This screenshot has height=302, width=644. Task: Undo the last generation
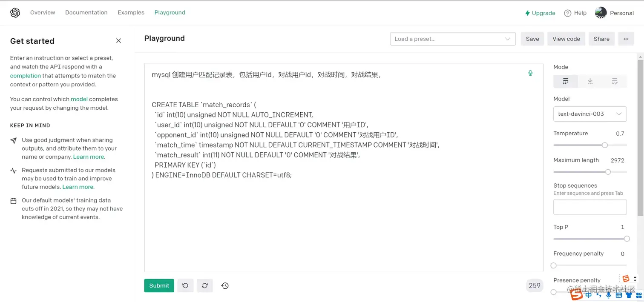pyautogui.click(x=185, y=285)
